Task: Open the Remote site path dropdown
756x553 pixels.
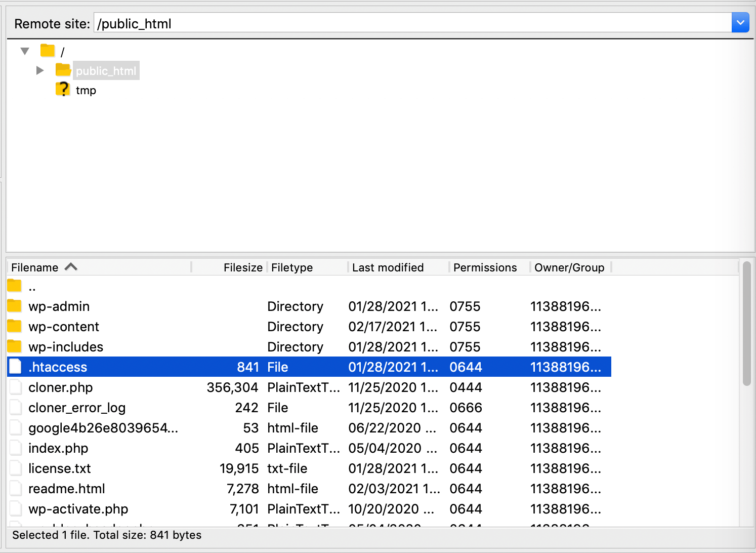Action: [x=740, y=23]
